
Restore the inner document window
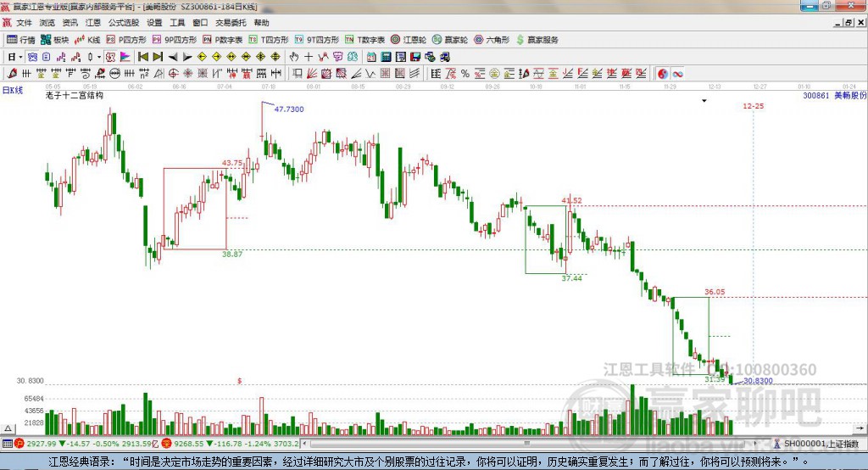(849, 23)
